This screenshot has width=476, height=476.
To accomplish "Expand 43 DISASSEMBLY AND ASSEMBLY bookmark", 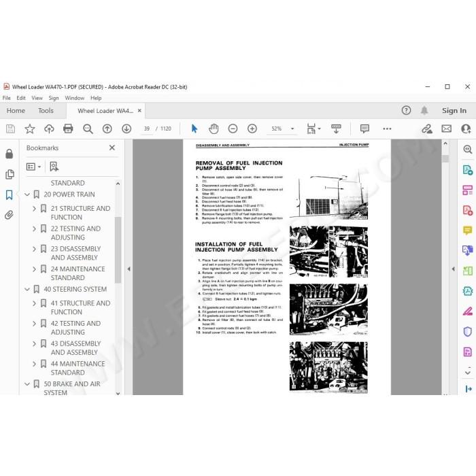I will pyautogui.click(x=34, y=343).
